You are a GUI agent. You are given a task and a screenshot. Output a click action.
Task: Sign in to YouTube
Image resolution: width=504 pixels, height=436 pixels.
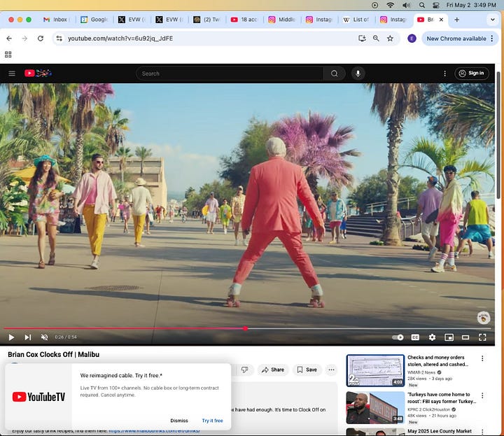(x=472, y=73)
